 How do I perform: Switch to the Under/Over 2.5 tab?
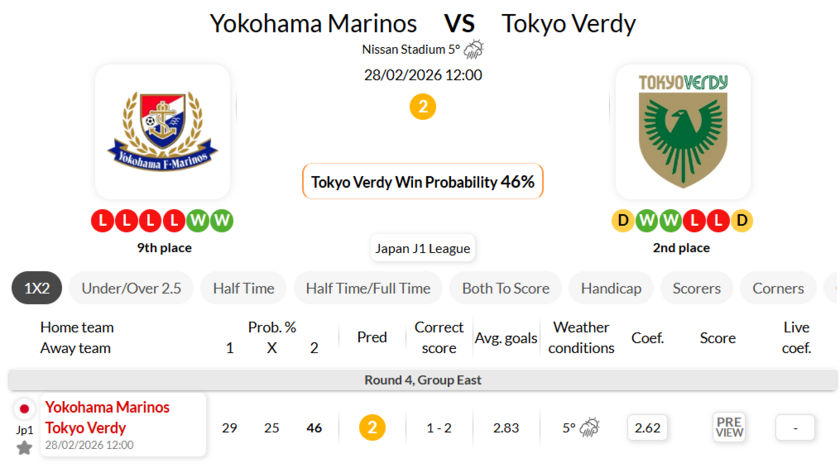[x=131, y=288]
